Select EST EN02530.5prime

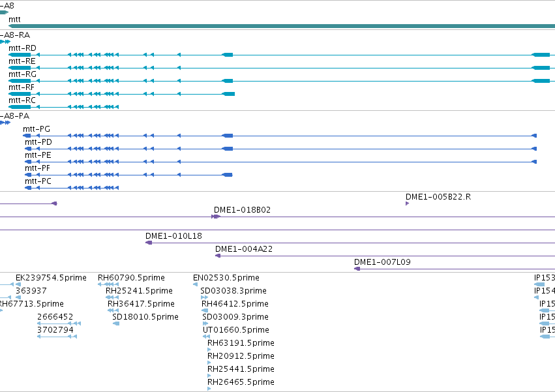pyautogui.click(x=226, y=278)
